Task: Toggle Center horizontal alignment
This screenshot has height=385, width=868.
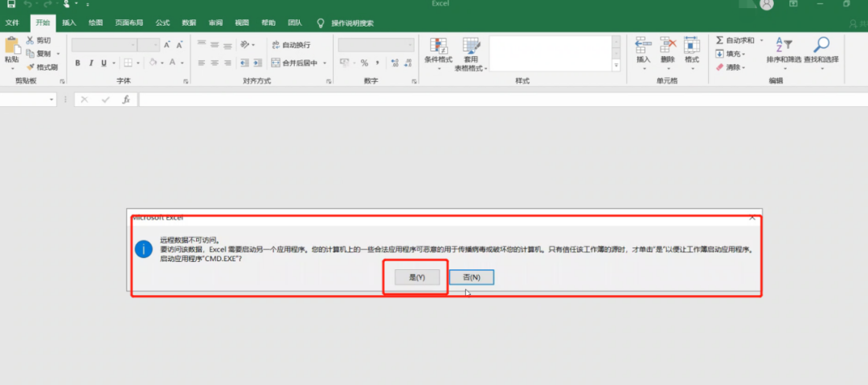Action: coord(215,63)
